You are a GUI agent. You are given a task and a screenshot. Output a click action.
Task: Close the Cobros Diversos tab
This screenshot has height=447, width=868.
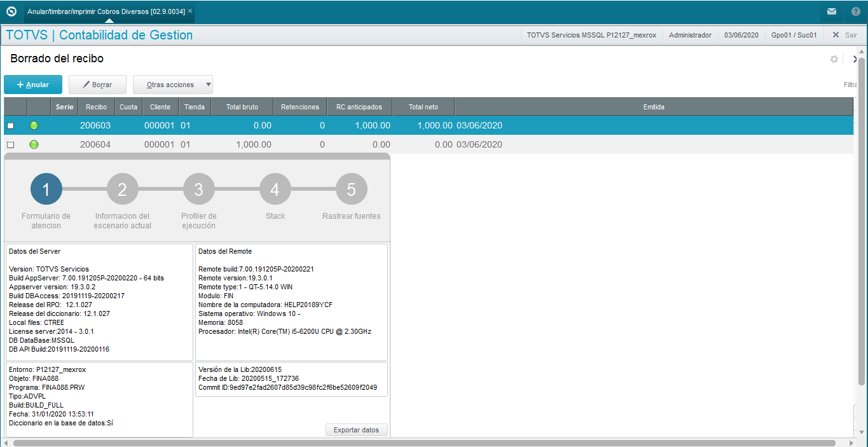point(190,11)
